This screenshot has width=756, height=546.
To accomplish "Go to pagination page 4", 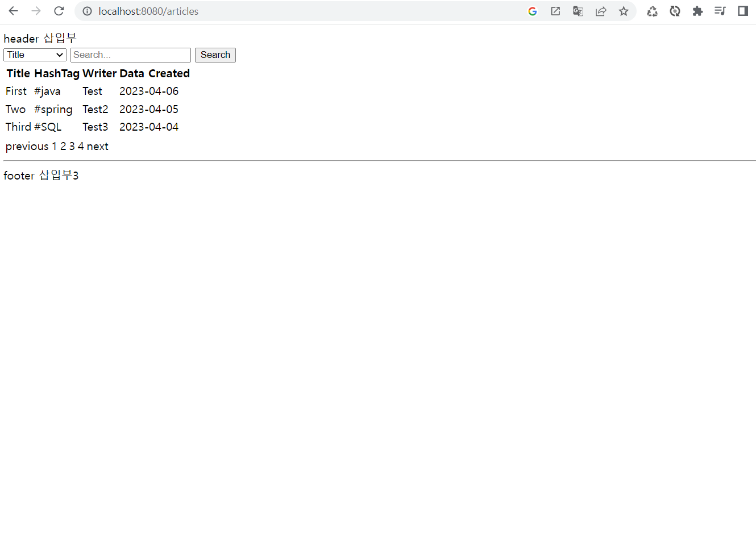I will coord(81,146).
